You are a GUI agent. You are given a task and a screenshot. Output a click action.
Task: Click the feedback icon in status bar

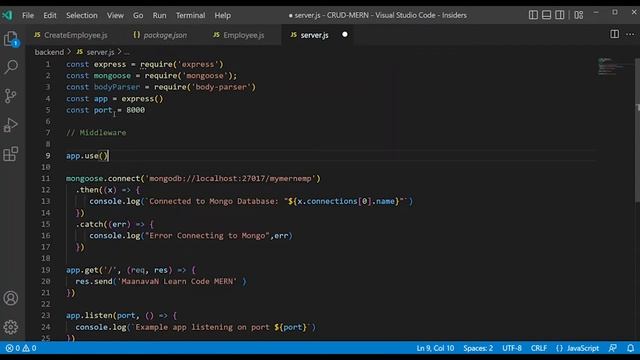[x=613, y=348]
